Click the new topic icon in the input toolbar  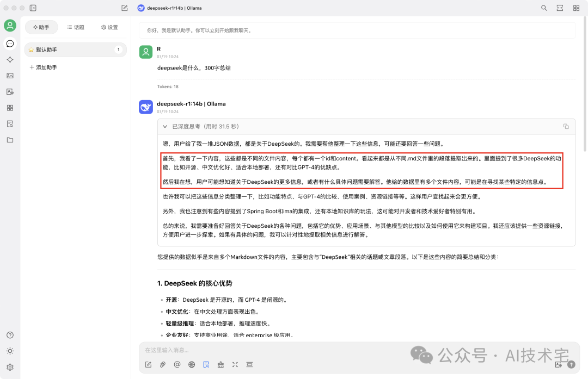149,364
